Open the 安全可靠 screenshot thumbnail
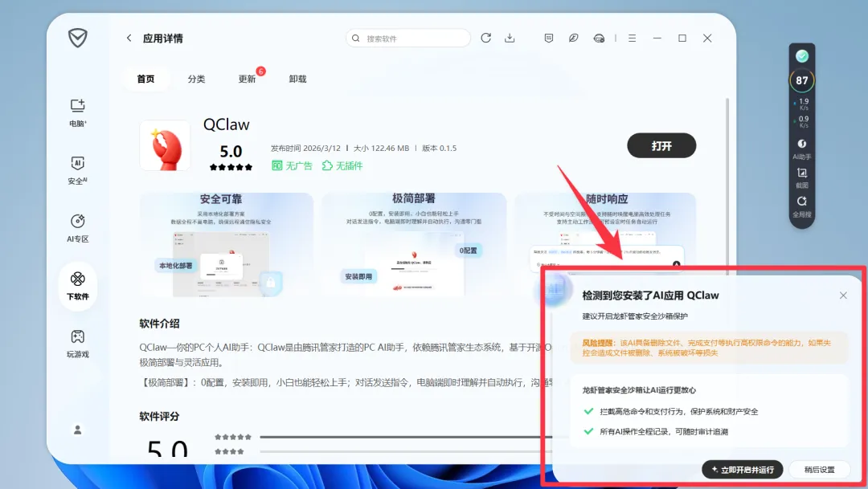This screenshot has width=868, height=489. point(227,245)
